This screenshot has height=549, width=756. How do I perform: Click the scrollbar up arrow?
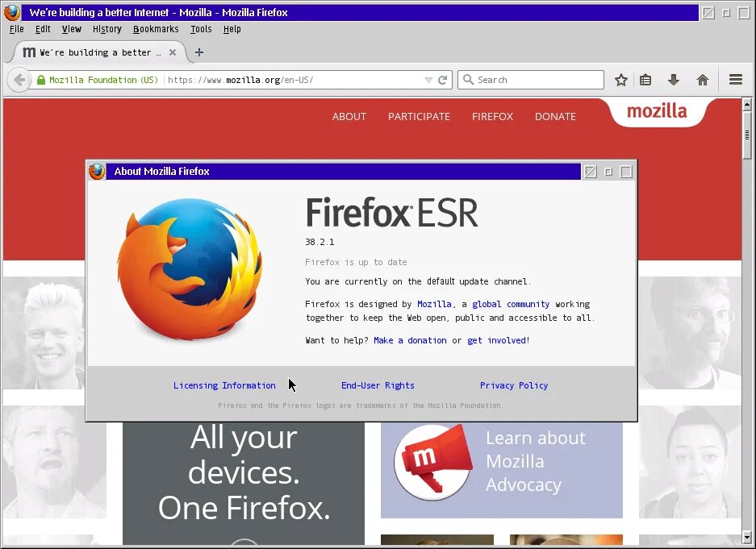[x=747, y=104]
